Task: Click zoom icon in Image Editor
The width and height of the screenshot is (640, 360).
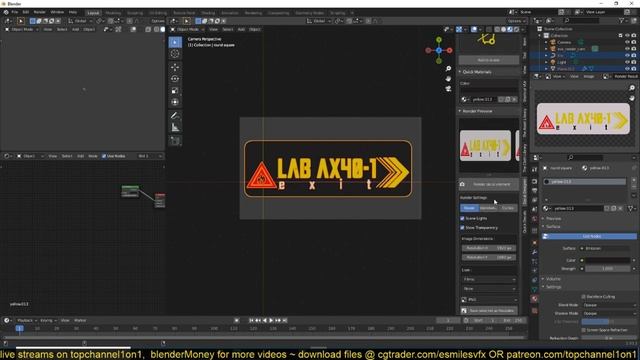Action: click(x=632, y=88)
